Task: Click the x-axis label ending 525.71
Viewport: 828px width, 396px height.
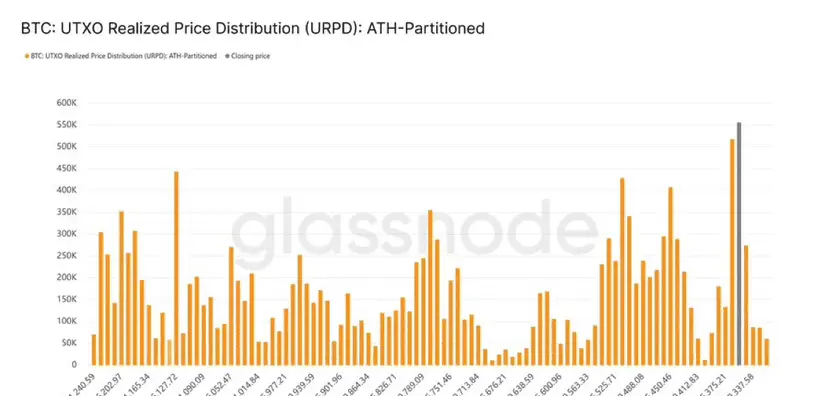Action: click(602, 385)
